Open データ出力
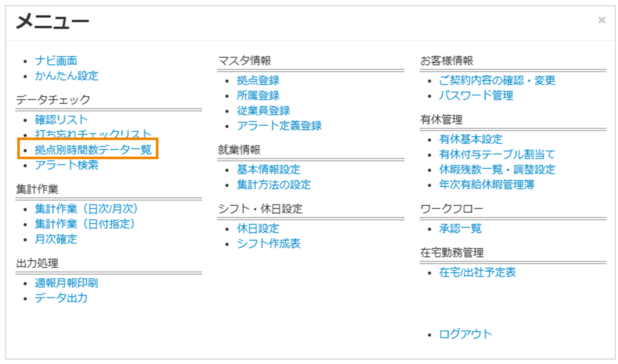The height and width of the screenshot is (364, 618). (x=61, y=298)
